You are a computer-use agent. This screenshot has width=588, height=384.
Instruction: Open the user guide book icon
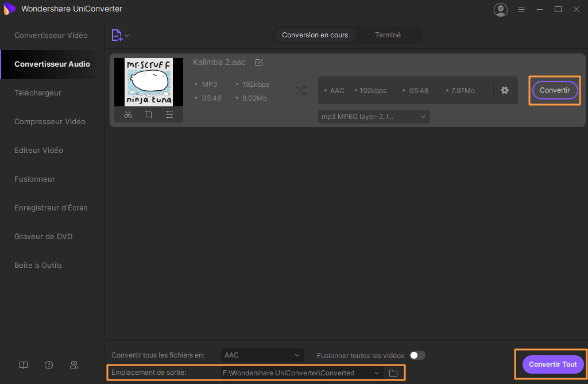tap(24, 365)
